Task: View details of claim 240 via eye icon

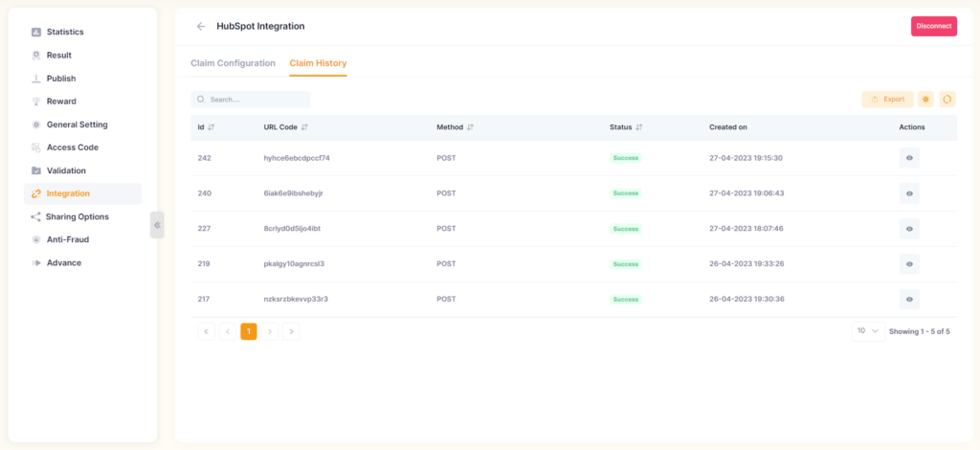Action: point(909,193)
